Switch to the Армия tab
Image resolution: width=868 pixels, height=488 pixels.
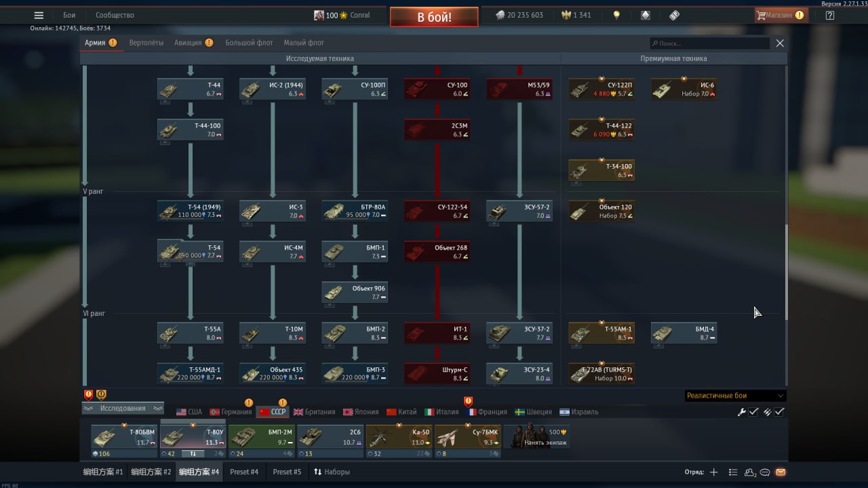pos(95,43)
